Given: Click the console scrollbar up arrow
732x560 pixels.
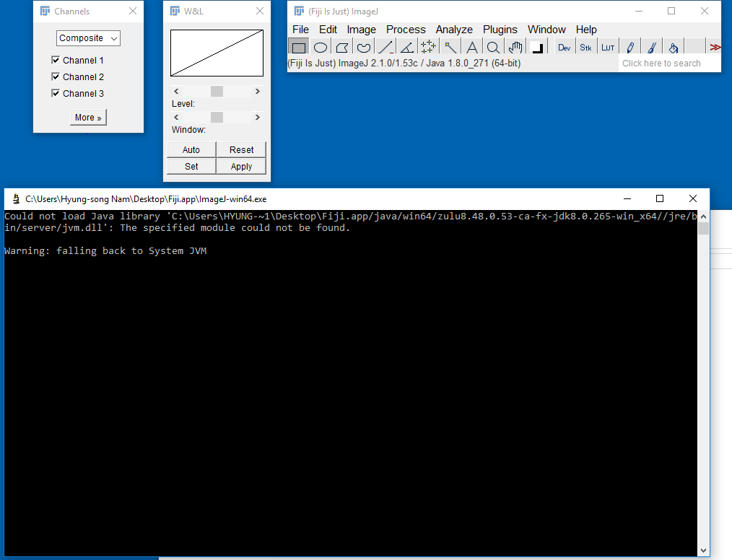Looking at the screenshot, I should 704,216.
